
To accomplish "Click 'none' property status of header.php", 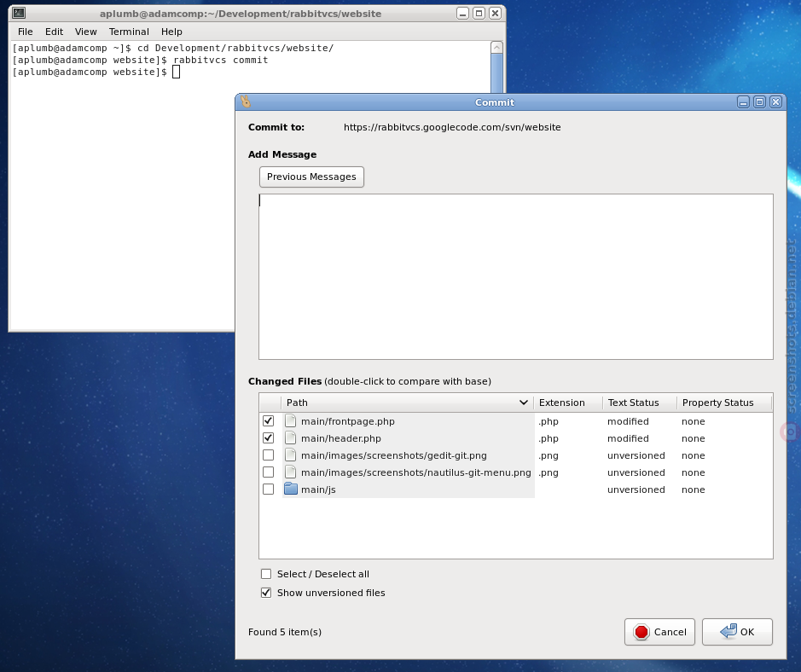I will (694, 438).
